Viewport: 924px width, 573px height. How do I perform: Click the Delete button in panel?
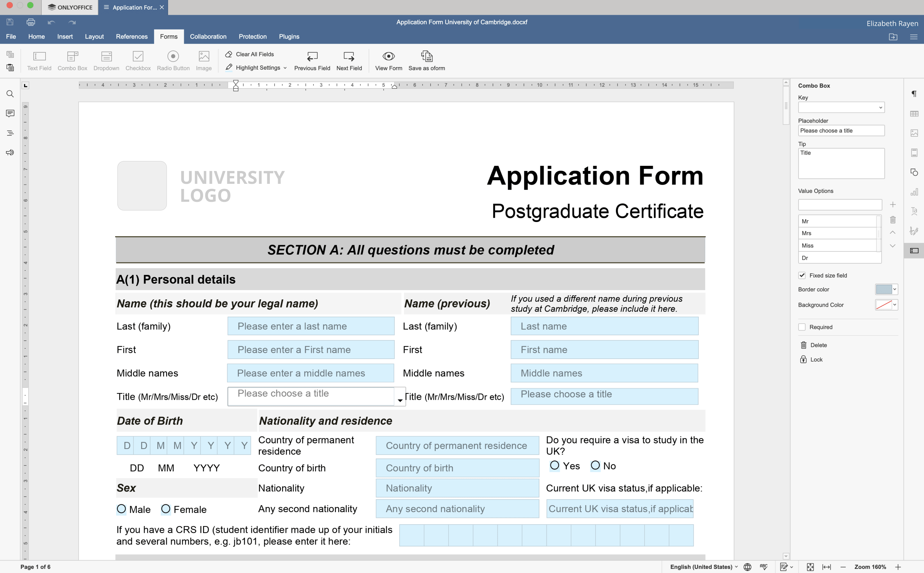[817, 345]
